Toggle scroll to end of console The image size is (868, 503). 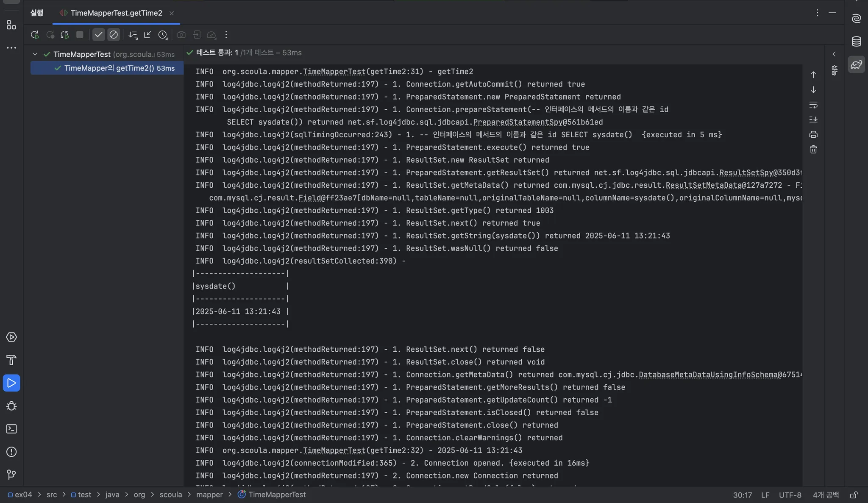(x=813, y=119)
